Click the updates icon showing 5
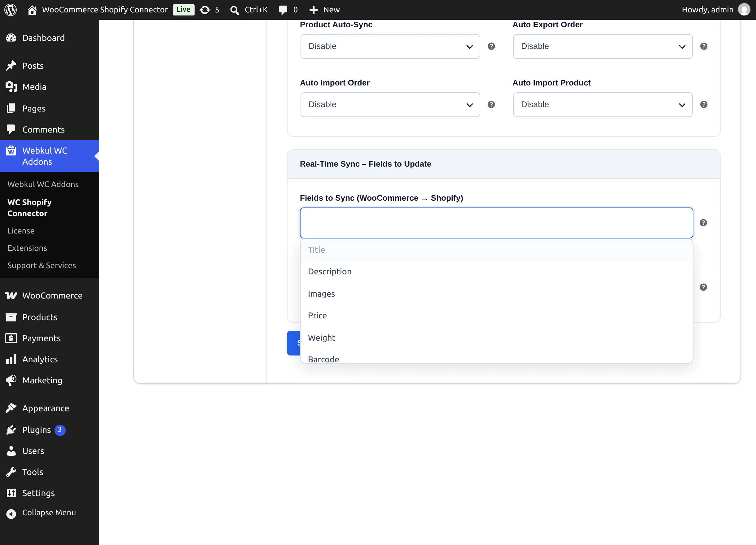The width and height of the screenshot is (756, 545). [x=209, y=10]
